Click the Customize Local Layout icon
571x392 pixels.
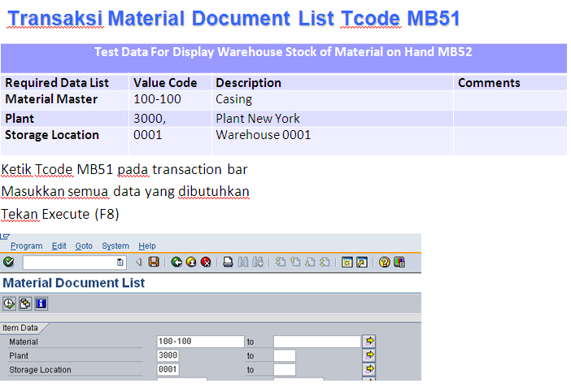tap(399, 262)
